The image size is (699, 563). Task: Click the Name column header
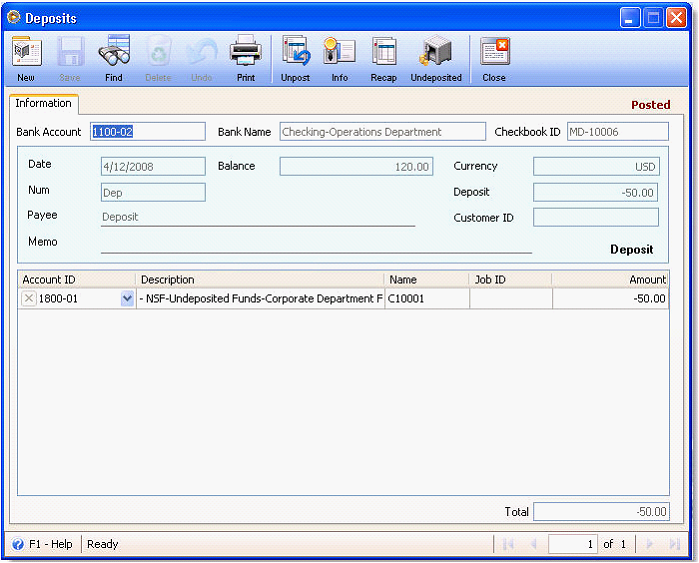coord(427,279)
